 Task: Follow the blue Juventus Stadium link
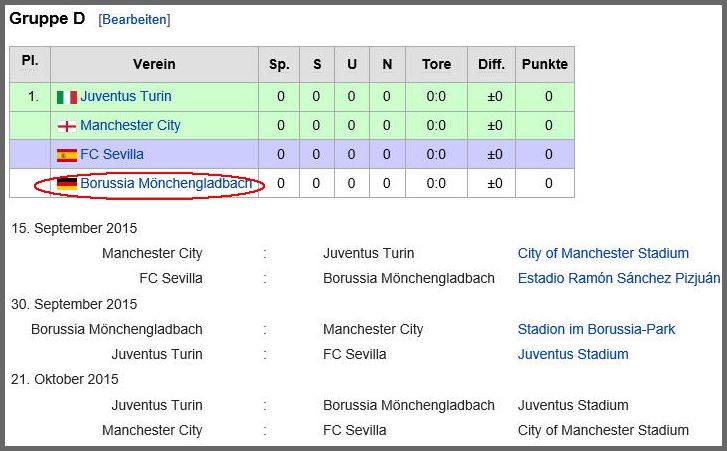coord(573,354)
